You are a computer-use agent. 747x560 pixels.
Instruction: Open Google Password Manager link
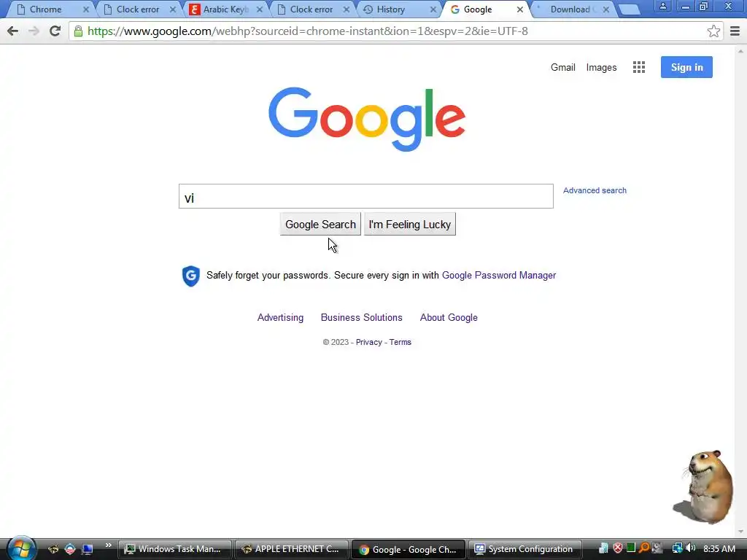pos(499,275)
